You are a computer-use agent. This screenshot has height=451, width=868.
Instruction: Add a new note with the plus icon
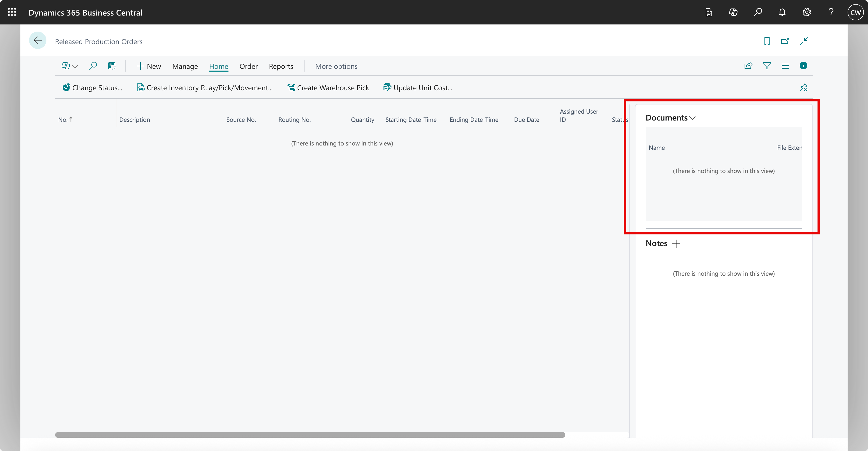coord(676,244)
